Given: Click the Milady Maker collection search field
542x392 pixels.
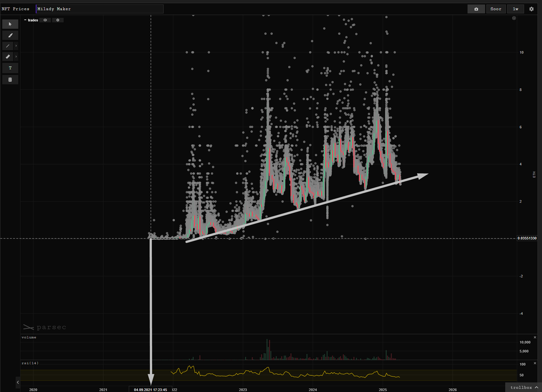Looking at the screenshot, I should point(100,9).
